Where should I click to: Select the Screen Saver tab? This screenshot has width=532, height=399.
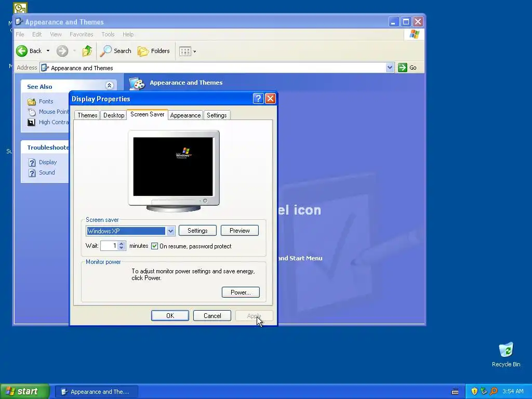(x=147, y=114)
